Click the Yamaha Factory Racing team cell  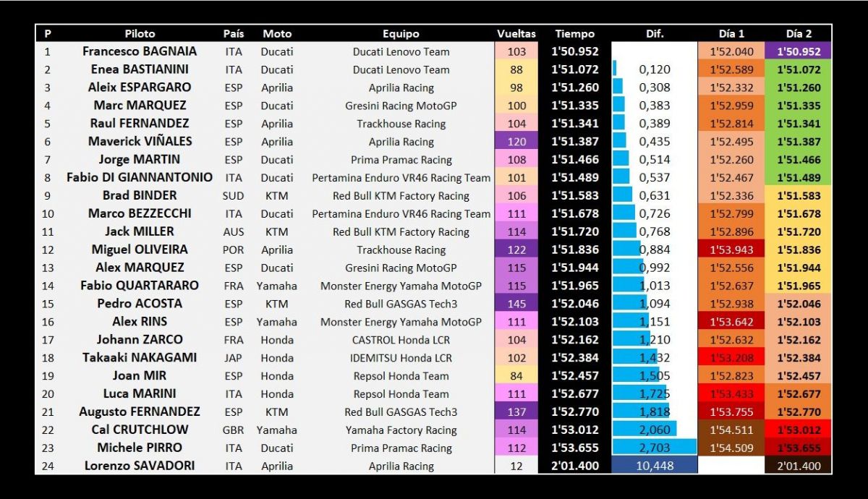pos(401,430)
